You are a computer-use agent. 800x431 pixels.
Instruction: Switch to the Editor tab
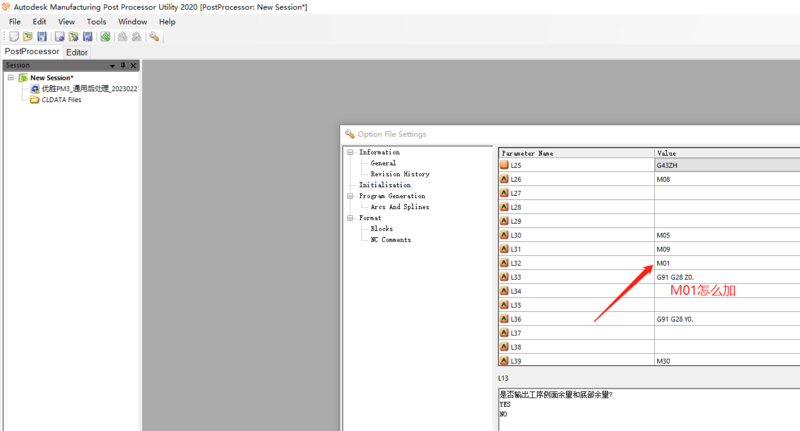[77, 52]
